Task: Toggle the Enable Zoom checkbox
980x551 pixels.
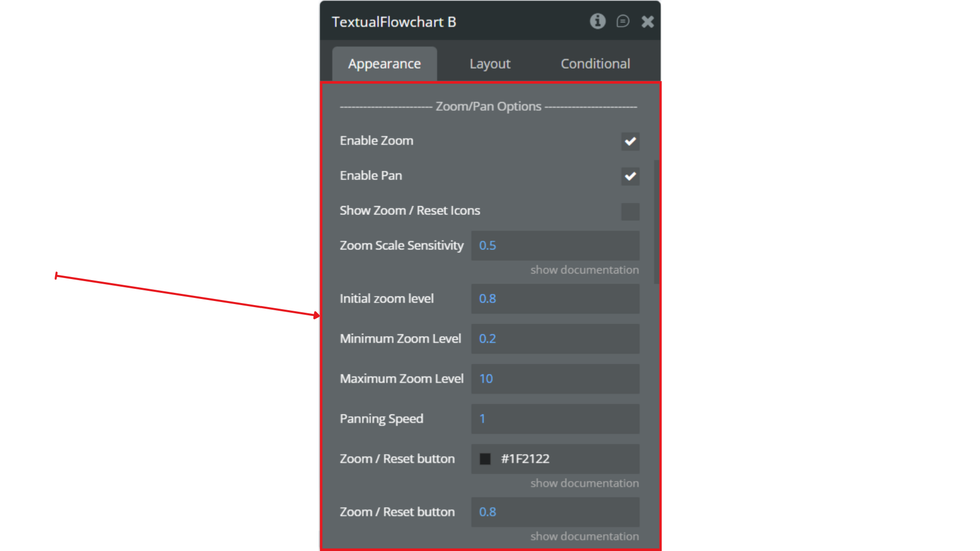Action: (630, 141)
